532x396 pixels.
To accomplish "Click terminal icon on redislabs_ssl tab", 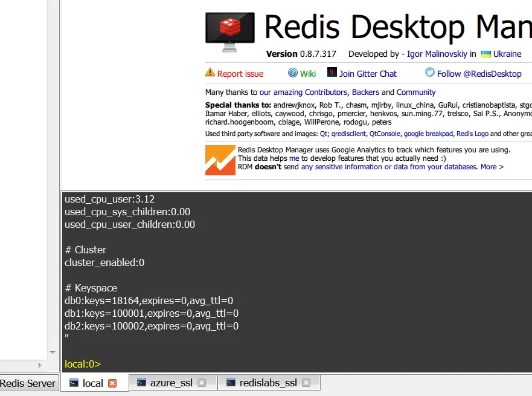I will pos(231,383).
